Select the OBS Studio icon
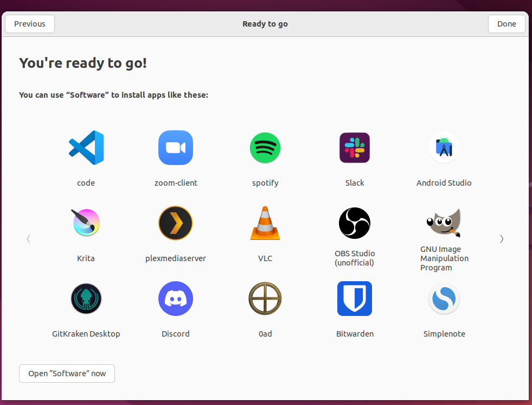The width and height of the screenshot is (532, 405). point(355,223)
